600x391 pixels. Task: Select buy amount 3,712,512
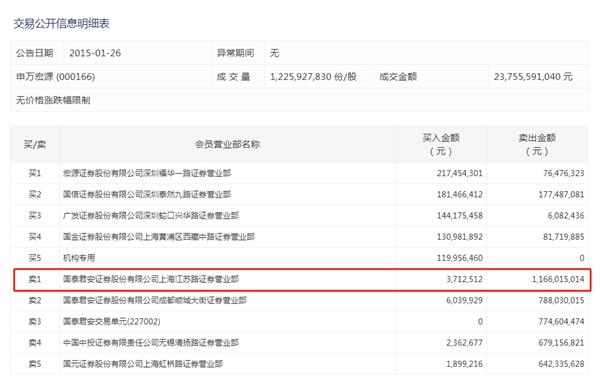[464, 279]
